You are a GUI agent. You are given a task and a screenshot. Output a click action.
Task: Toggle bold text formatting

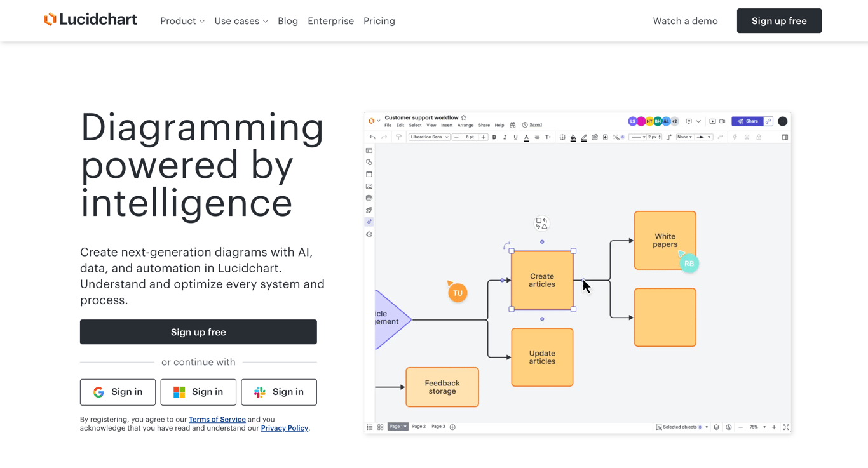pos(494,137)
